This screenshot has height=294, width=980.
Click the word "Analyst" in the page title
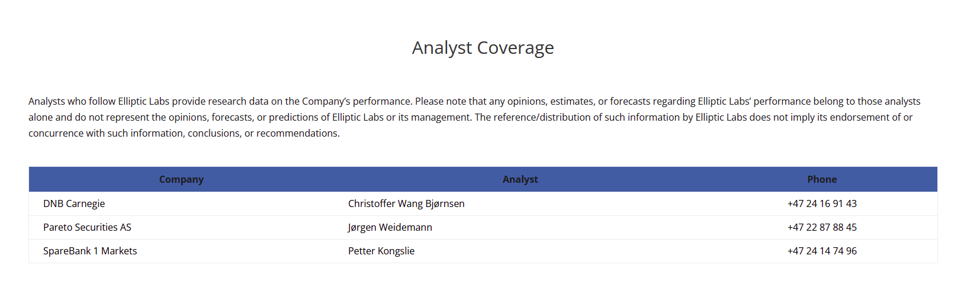click(442, 47)
